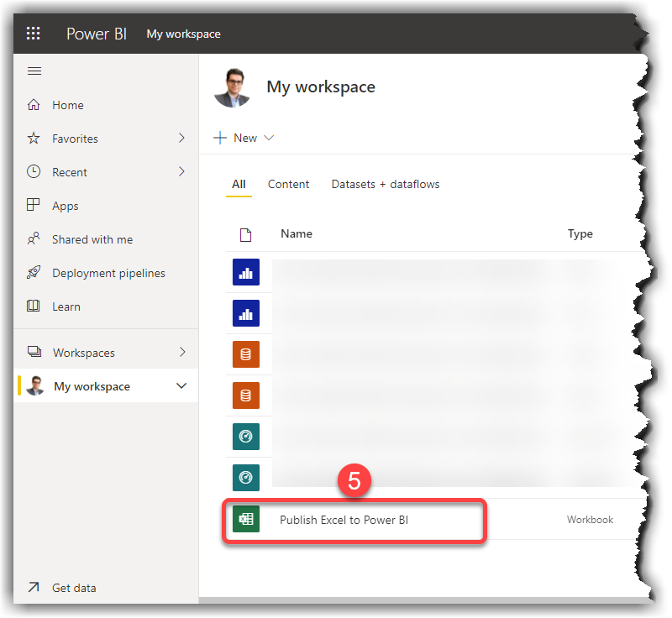Collapse the navigation pane with hamburger icon
Image resolution: width=672 pixels, height=618 pixels.
[x=34, y=71]
